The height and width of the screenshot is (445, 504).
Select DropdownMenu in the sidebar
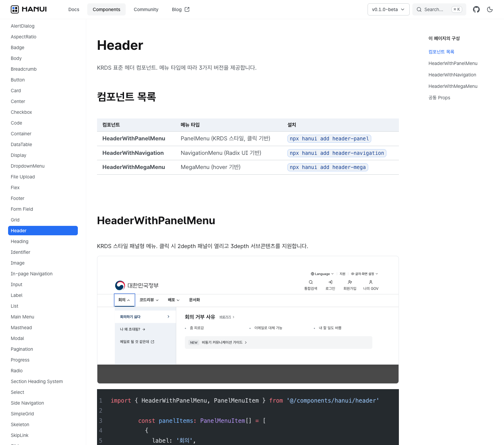tap(28, 166)
